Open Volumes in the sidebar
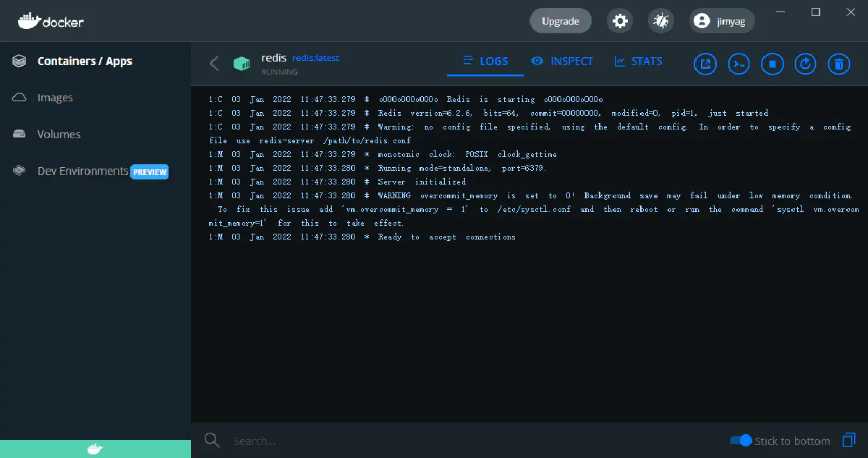The width and height of the screenshot is (868, 458). tap(59, 135)
